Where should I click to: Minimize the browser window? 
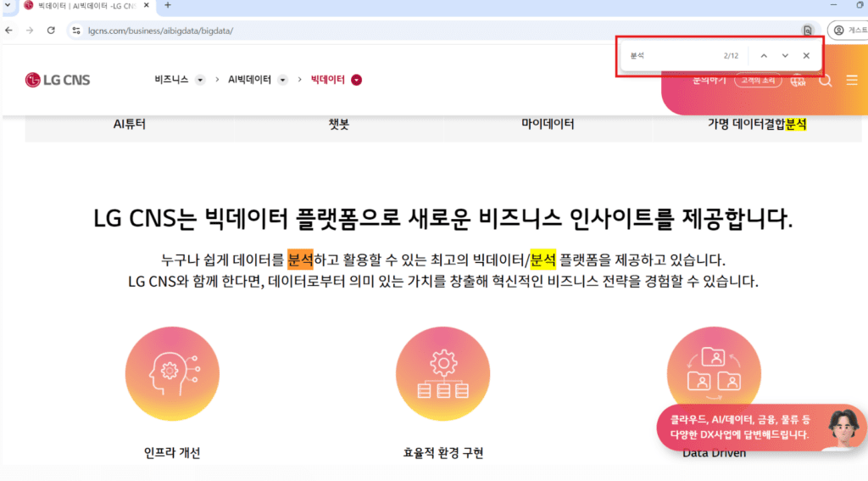tap(834, 5)
